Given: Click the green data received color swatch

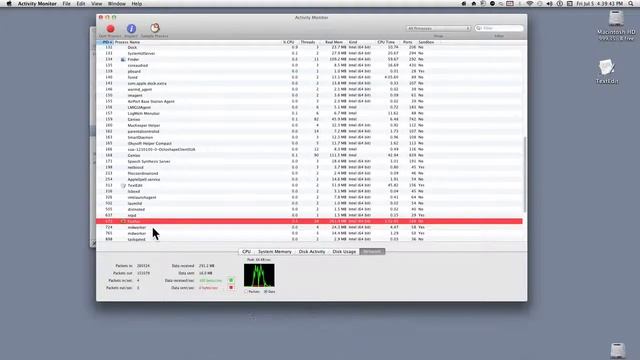Looking at the screenshot, I should [x=231, y=280].
